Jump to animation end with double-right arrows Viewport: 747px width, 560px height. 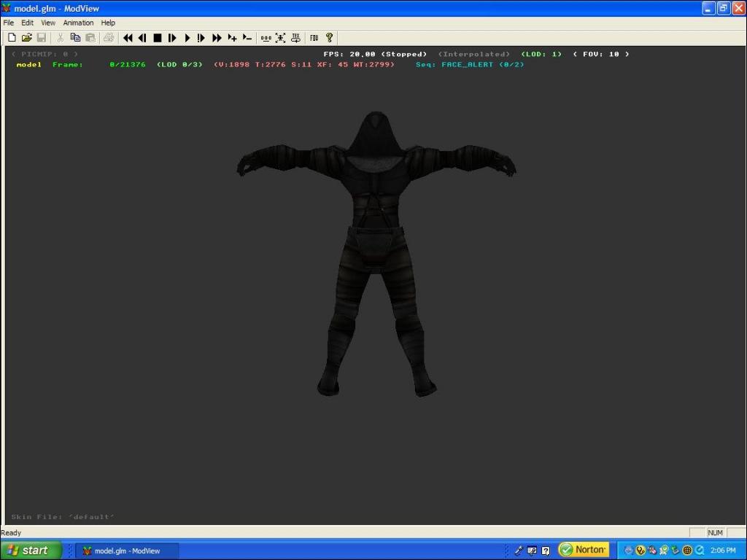[217, 37]
